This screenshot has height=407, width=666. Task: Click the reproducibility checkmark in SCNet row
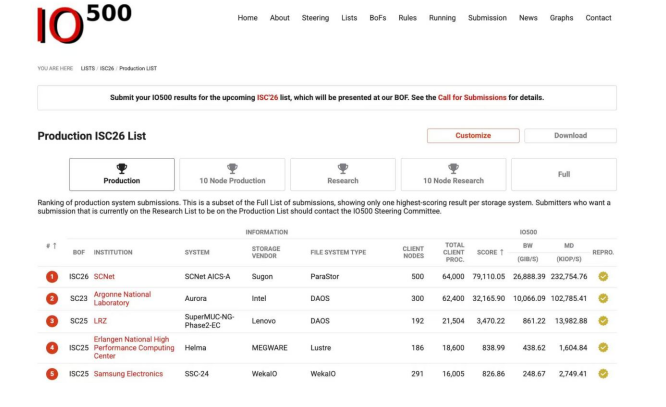603,277
